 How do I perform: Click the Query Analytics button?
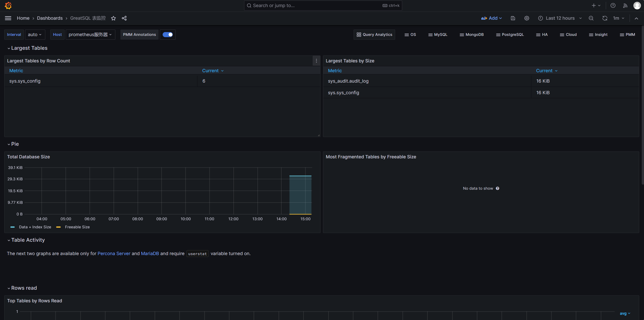(x=374, y=35)
